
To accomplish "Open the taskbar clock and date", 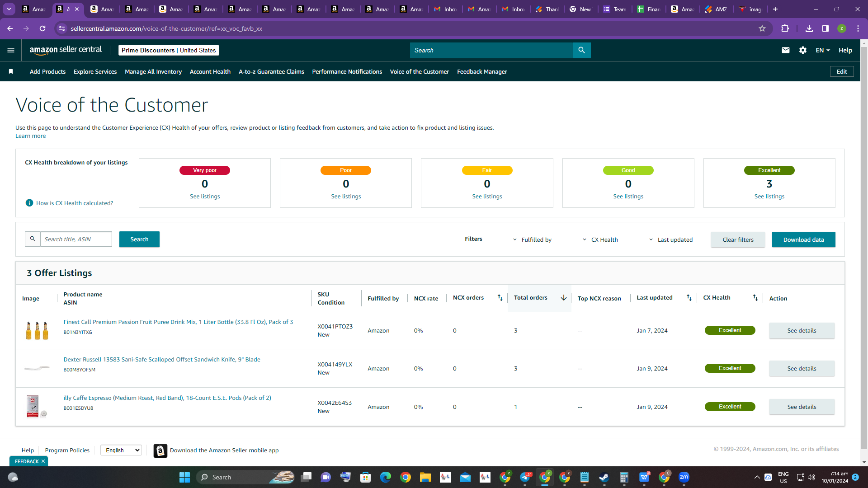I will (x=835, y=477).
